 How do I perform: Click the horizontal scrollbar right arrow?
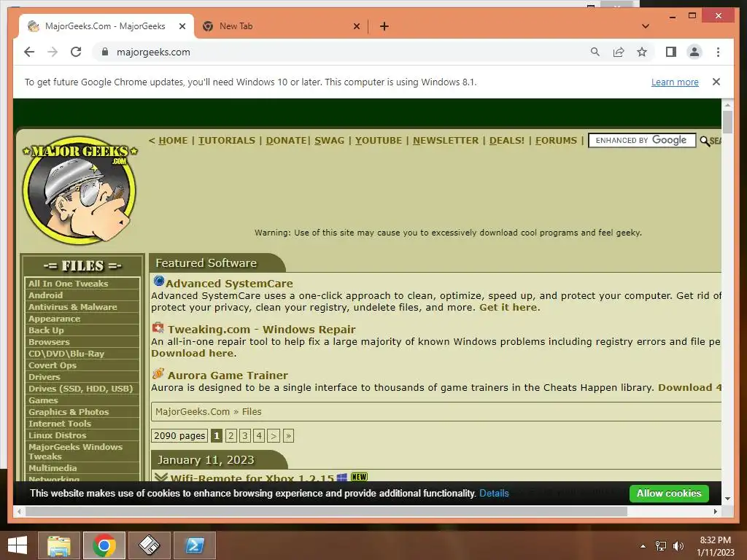(715, 511)
